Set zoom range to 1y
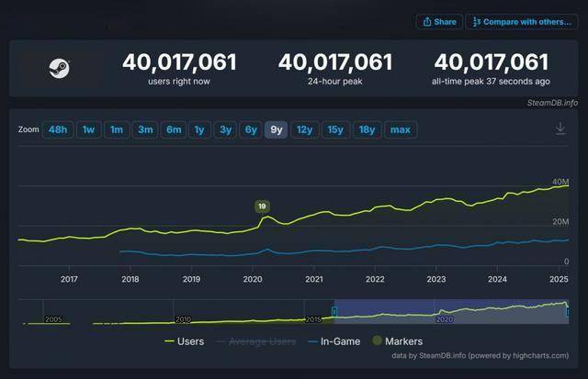 [x=199, y=129]
